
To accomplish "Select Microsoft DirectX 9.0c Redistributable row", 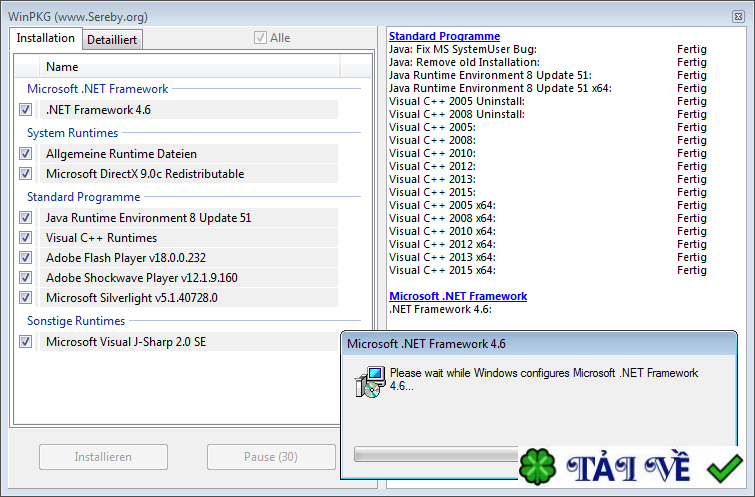I will tap(189, 174).
